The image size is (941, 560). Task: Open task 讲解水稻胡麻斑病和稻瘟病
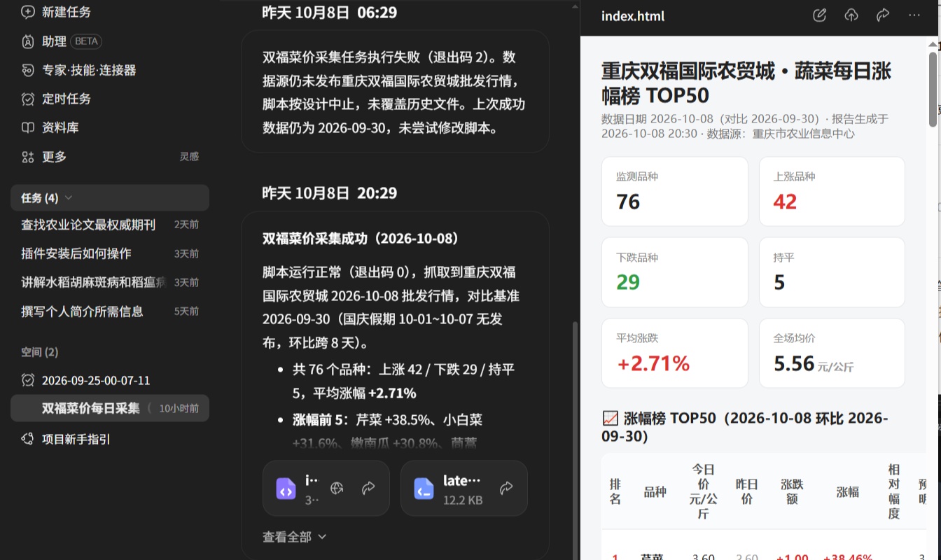point(110,282)
